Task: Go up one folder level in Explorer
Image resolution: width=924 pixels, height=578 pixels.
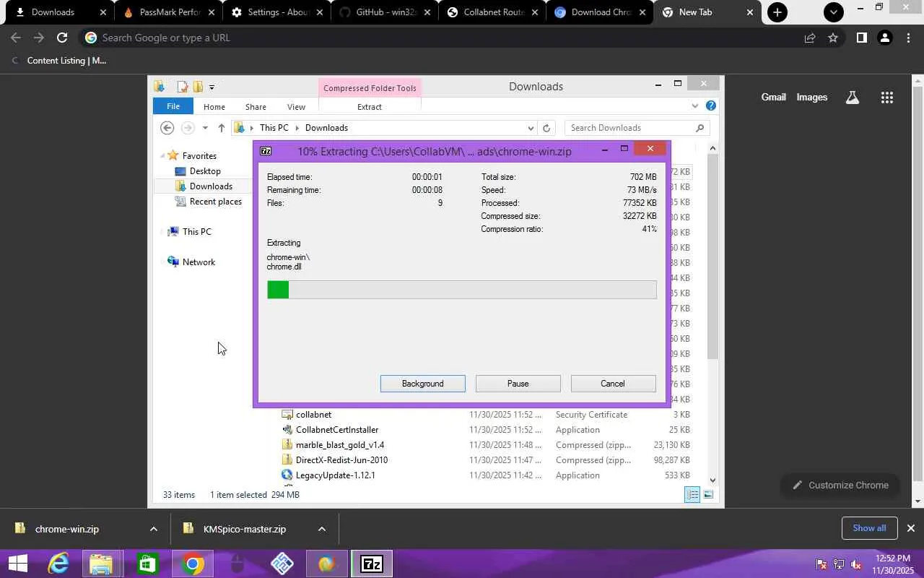Action: (x=221, y=128)
